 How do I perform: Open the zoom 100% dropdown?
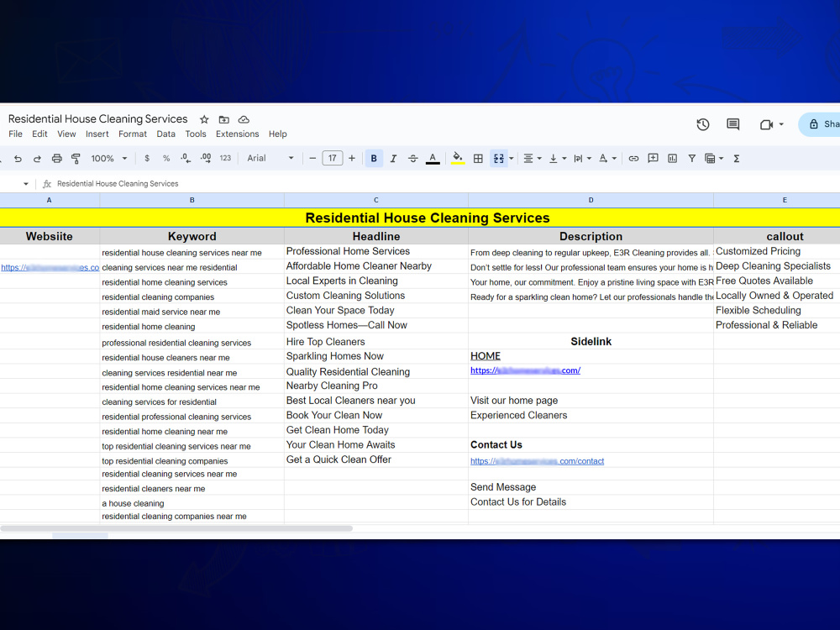pos(108,159)
